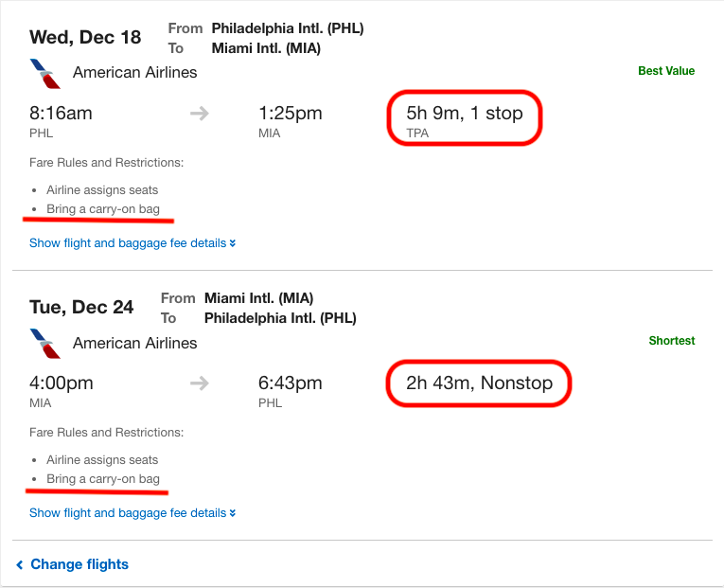This screenshot has width=724, height=588.
Task: Click the Wed, Dec 18 date heading
Action: 85,38
